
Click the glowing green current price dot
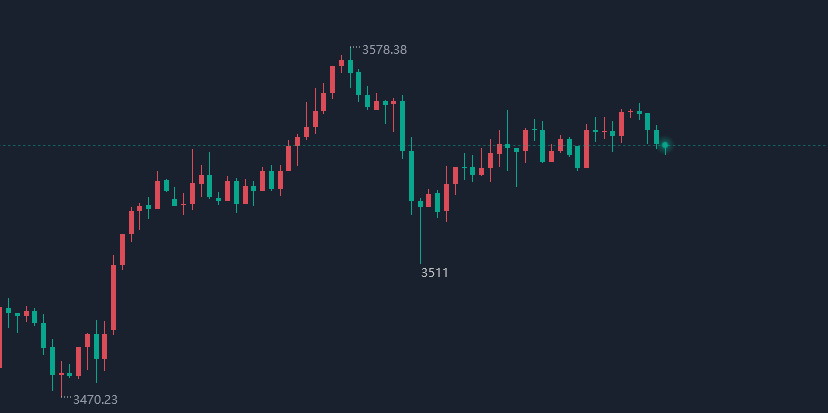pyautogui.click(x=665, y=145)
